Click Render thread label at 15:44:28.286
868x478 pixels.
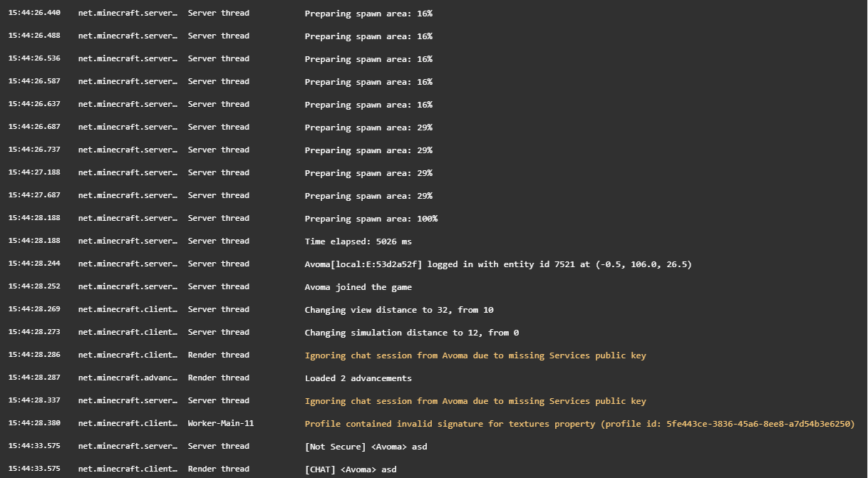point(219,355)
